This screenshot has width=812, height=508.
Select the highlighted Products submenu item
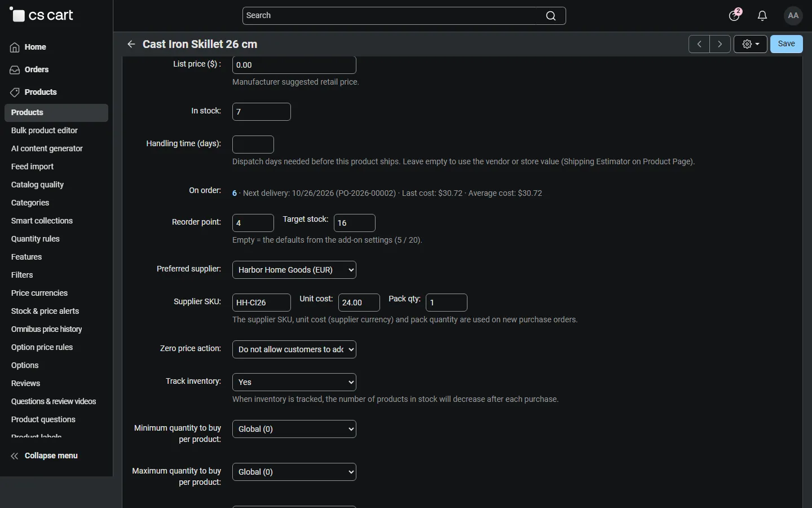(56, 113)
